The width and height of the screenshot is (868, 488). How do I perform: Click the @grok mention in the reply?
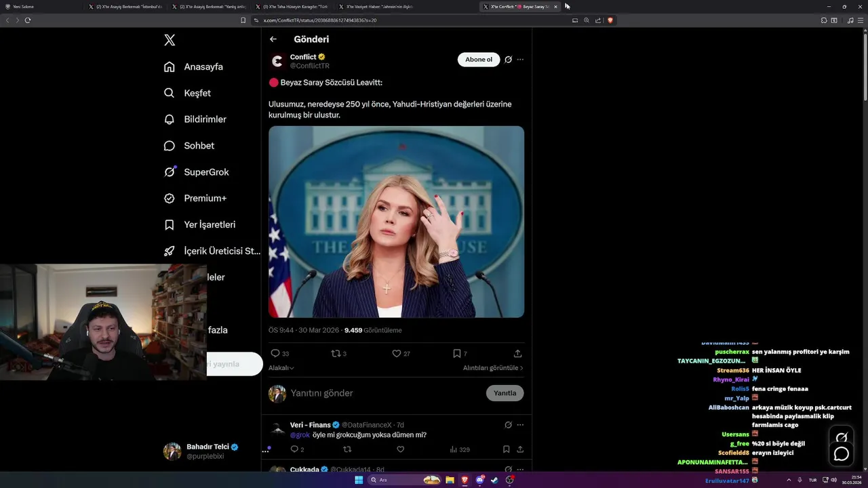(x=300, y=435)
